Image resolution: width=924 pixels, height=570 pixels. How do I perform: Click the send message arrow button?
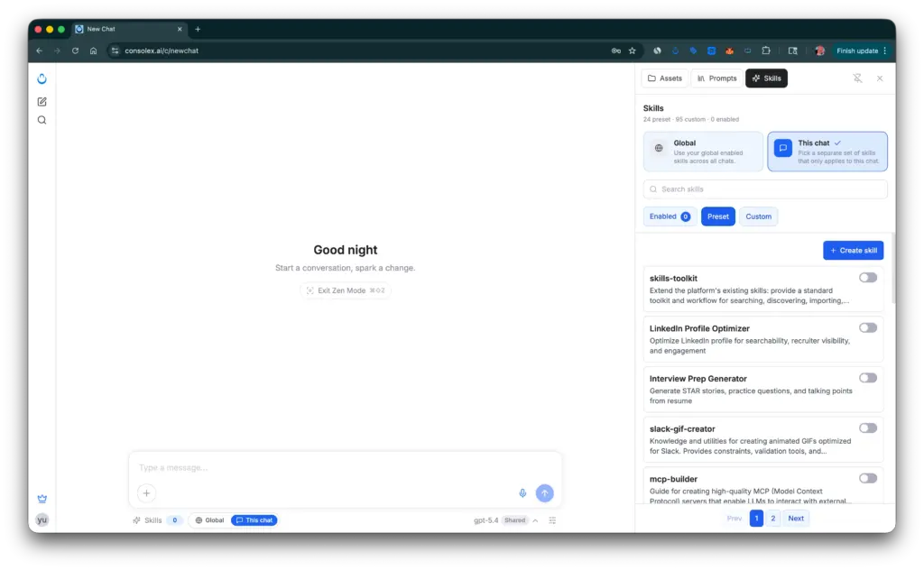544,493
